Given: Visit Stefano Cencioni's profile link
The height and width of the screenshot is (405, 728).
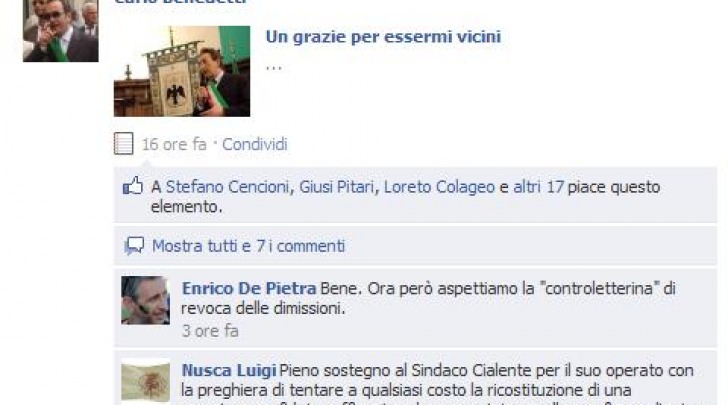Looking at the screenshot, I should (227, 187).
